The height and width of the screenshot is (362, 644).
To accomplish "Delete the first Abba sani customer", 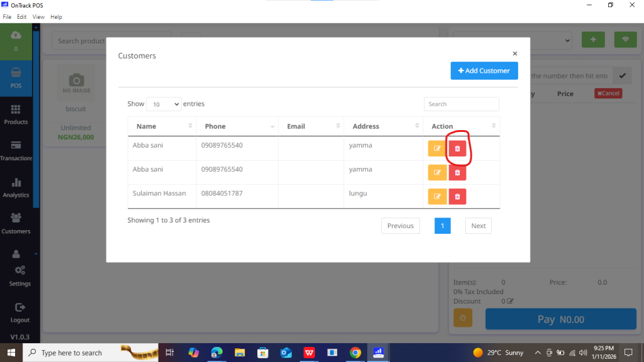I will click(x=457, y=149).
